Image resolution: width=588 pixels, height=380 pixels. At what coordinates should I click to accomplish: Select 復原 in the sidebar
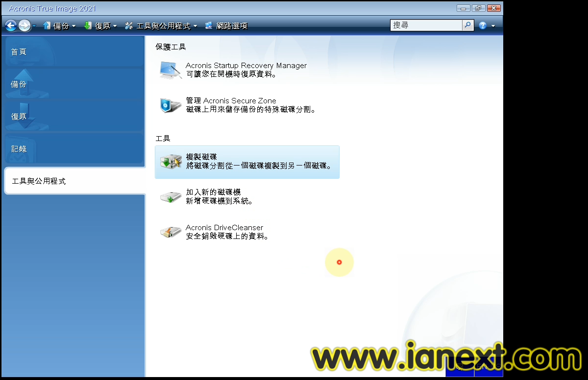pos(73,116)
